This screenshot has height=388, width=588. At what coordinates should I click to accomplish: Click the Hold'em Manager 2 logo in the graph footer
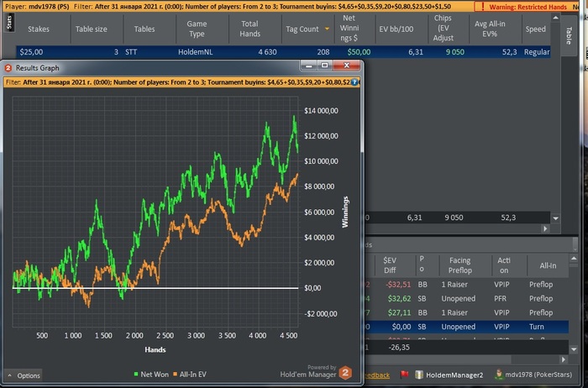pos(345,372)
